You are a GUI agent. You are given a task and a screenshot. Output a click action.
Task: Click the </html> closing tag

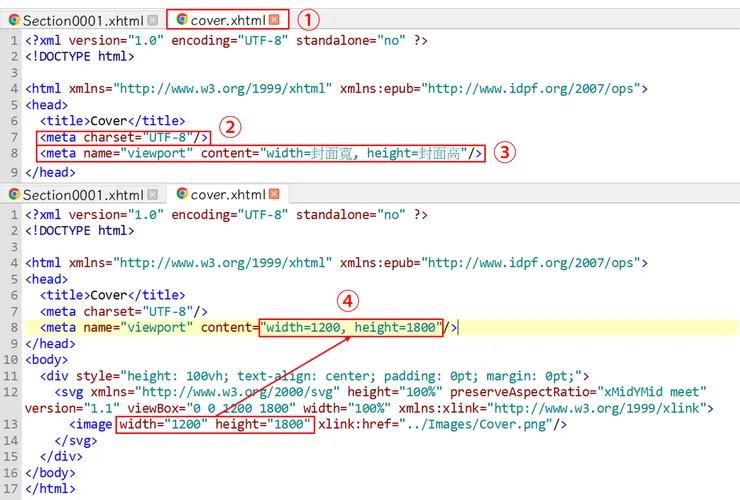[50, 489]
